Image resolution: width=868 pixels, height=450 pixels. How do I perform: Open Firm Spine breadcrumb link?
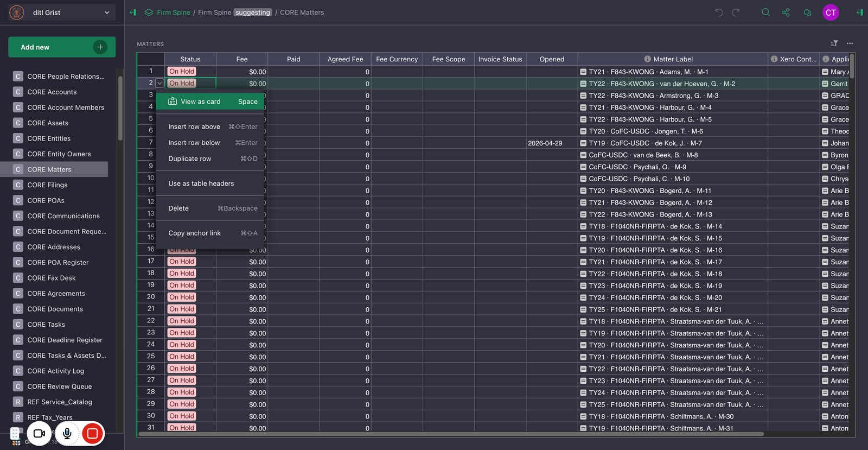pos(173,12)
